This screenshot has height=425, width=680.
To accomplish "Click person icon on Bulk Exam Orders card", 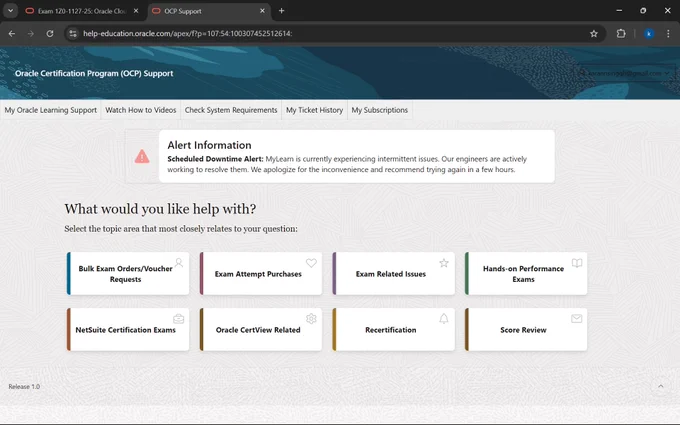I will 179,263.
